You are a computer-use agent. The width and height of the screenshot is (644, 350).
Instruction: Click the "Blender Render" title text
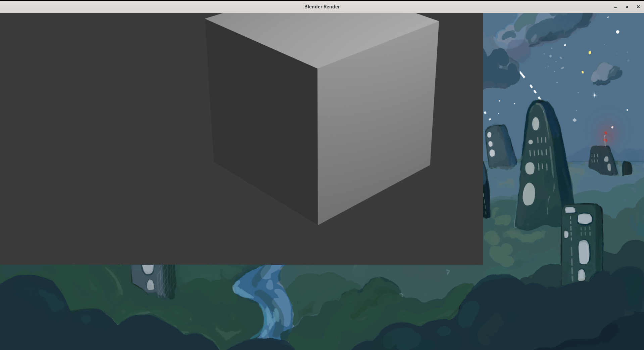322,7
